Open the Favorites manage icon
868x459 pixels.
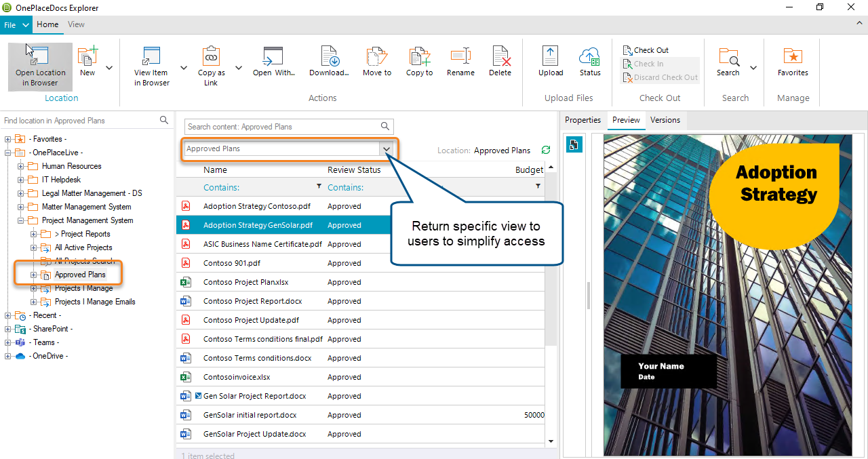tap(792, 57)
